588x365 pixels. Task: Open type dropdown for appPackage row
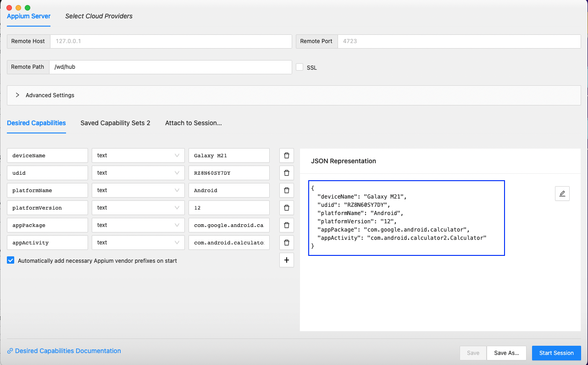pyautogui.click(x=139, y=225)
